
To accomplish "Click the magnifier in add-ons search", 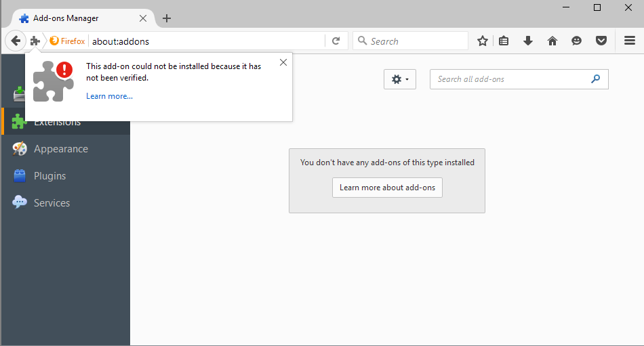I will pyautogui.click(x=596, y=79).
